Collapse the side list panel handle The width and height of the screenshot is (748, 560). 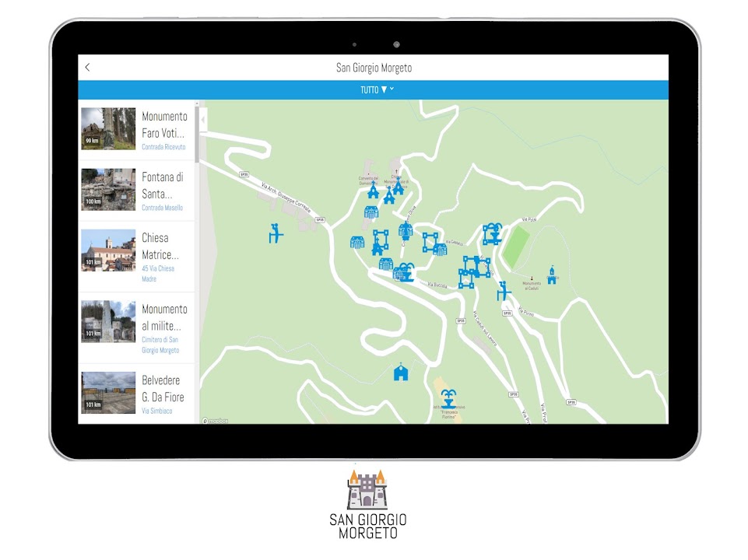click(x=202, y=121)
